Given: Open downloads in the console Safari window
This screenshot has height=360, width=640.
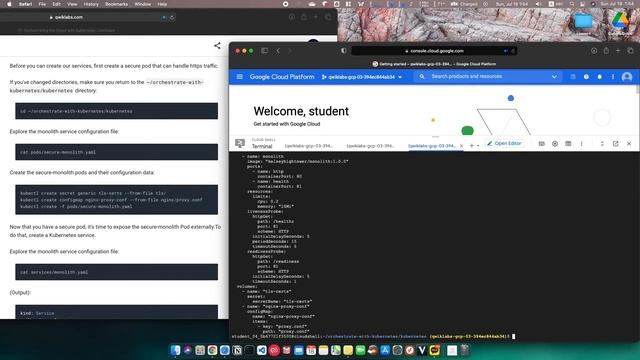Looking at the screenshot, I should click(594, 51).
